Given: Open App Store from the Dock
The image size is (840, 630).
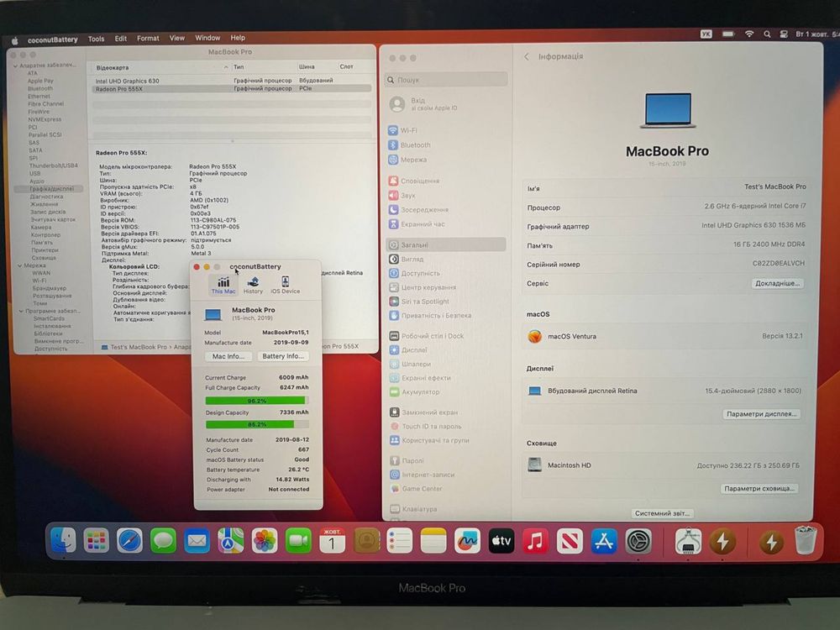Looking at the screenshot, I should 604,541.
